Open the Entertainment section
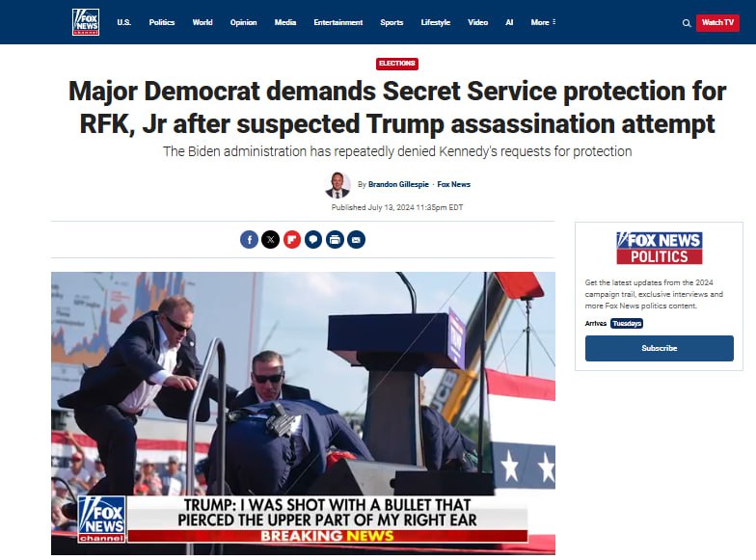 click(337, 22)
